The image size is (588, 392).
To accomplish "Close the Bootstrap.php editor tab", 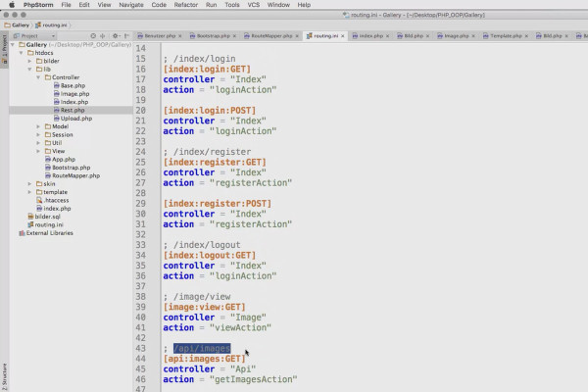I will coord(234,36).
